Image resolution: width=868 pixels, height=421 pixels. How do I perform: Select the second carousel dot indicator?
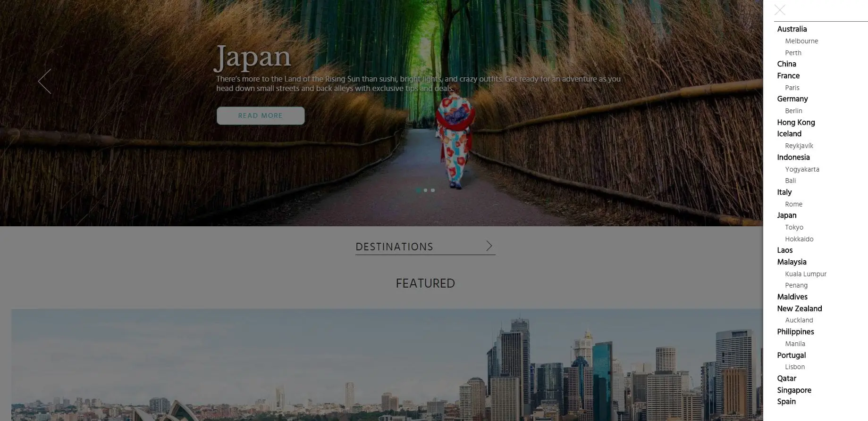425,190
